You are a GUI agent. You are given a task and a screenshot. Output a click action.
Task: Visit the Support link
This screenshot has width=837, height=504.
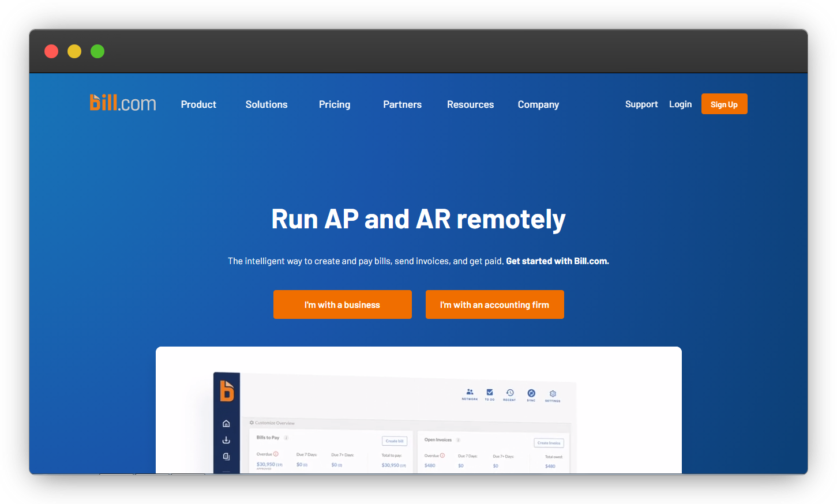(641, 104)
